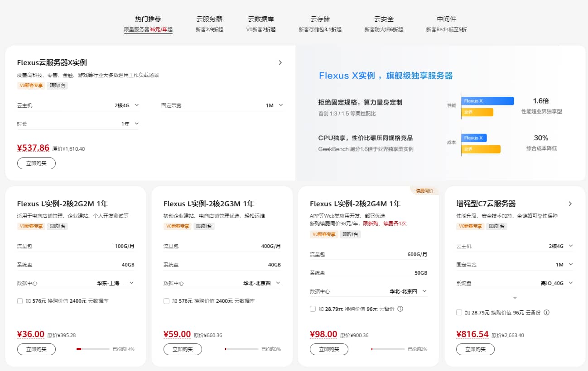
Task: Open 云主机 2核4G dropdown in Flexus X card
Action: (127, 105)
